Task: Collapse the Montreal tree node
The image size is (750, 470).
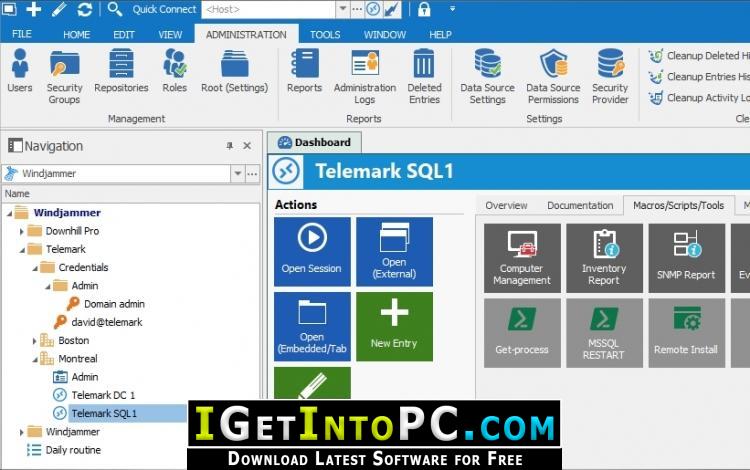Action: [34, 359]
